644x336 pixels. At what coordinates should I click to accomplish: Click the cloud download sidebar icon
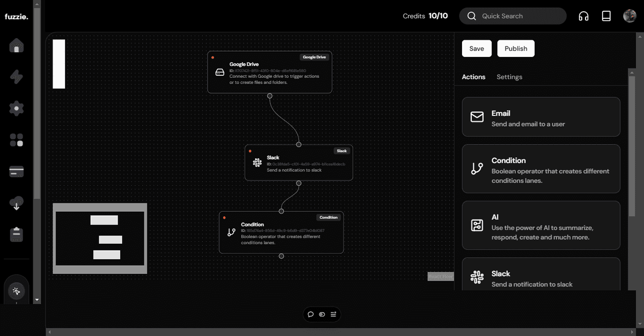click(16, 203)
